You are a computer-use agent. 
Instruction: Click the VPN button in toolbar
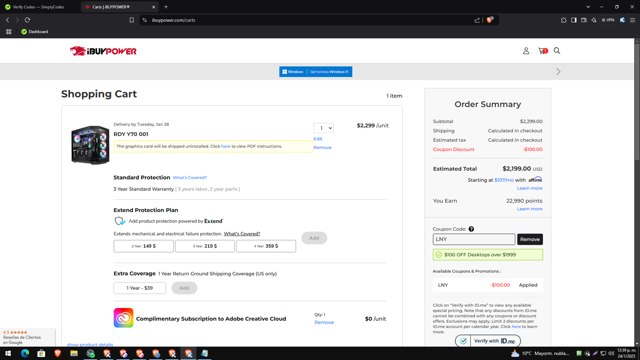click(x=608, y=20)
